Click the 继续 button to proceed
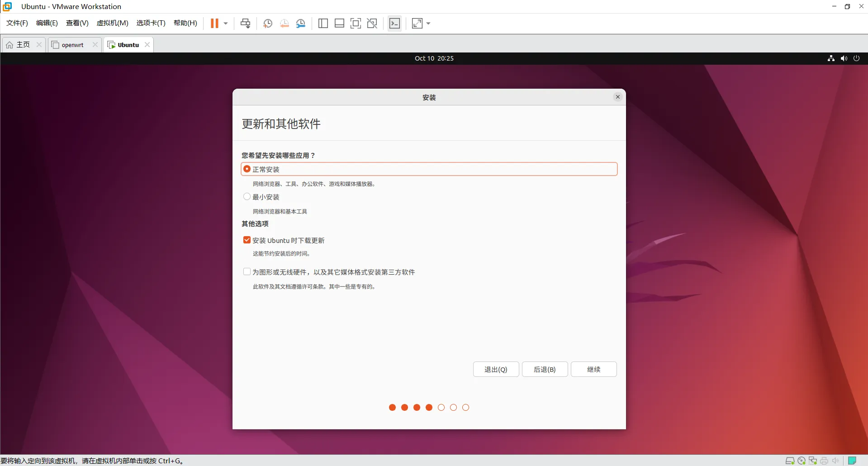 coord(594,369)
